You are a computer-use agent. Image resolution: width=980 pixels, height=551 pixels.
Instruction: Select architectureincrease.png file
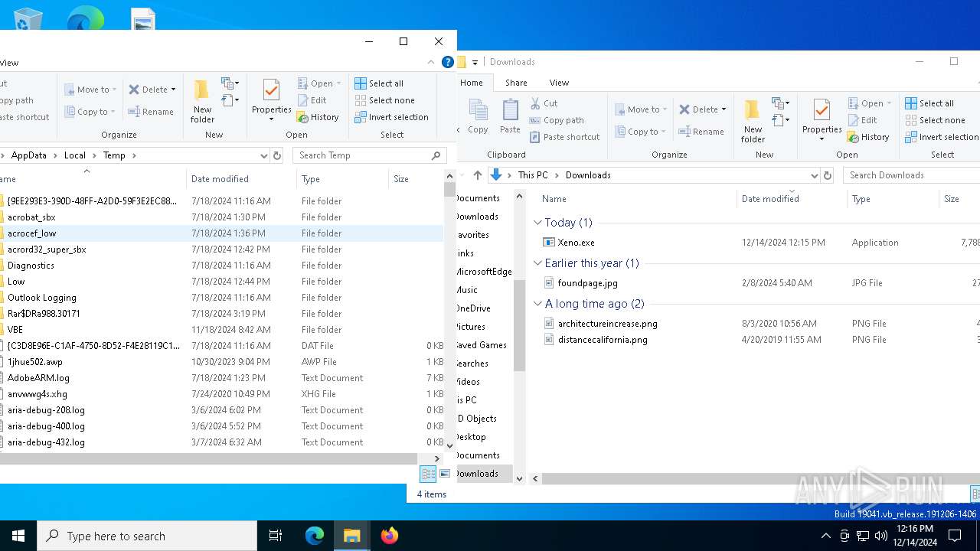tap(607, 324)
